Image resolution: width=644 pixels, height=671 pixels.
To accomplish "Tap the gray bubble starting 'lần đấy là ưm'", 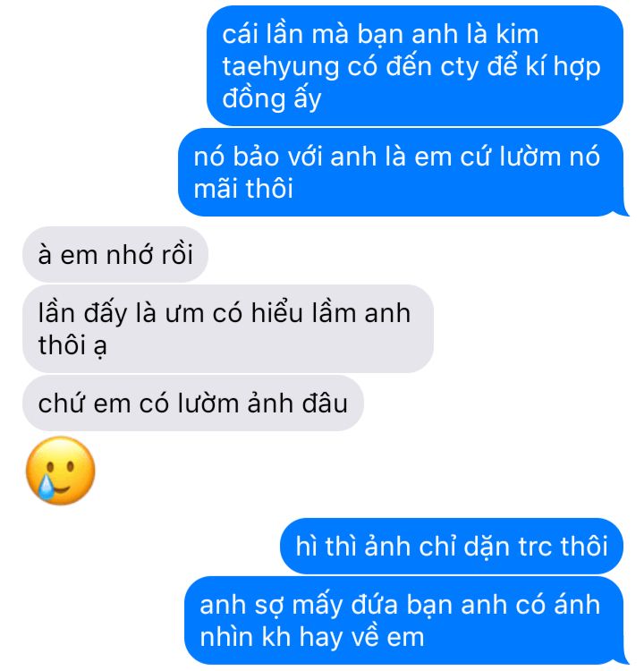I will (x=228, y=328).
